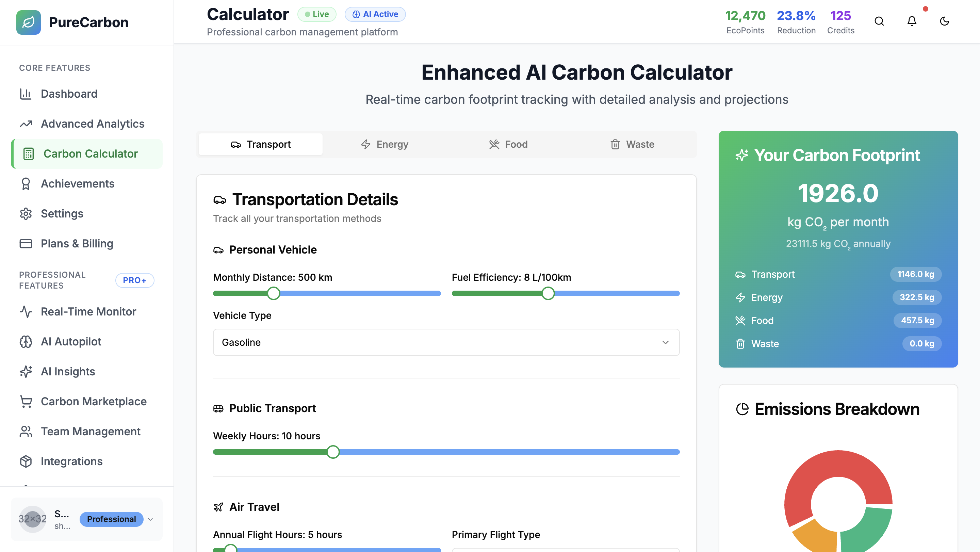This screenshot has width=980, height=552.
Task: Click the Weekly Hours slider handle
Action: [333, 452]
